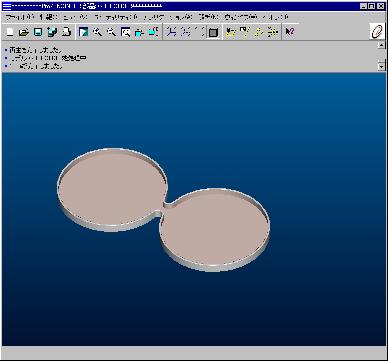The image size is (388, 361).
Task: Click the message area scroll down arrow
Action: [x=381, y=66]
